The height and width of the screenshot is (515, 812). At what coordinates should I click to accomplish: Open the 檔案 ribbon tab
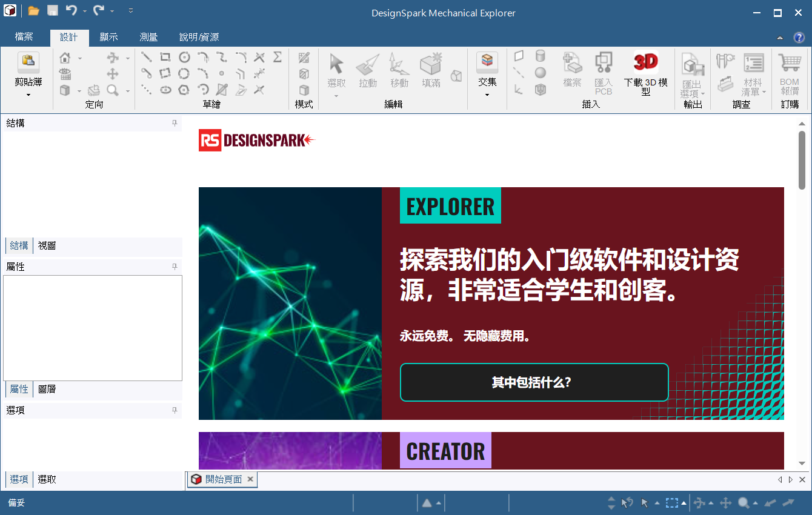pos(24,37)
